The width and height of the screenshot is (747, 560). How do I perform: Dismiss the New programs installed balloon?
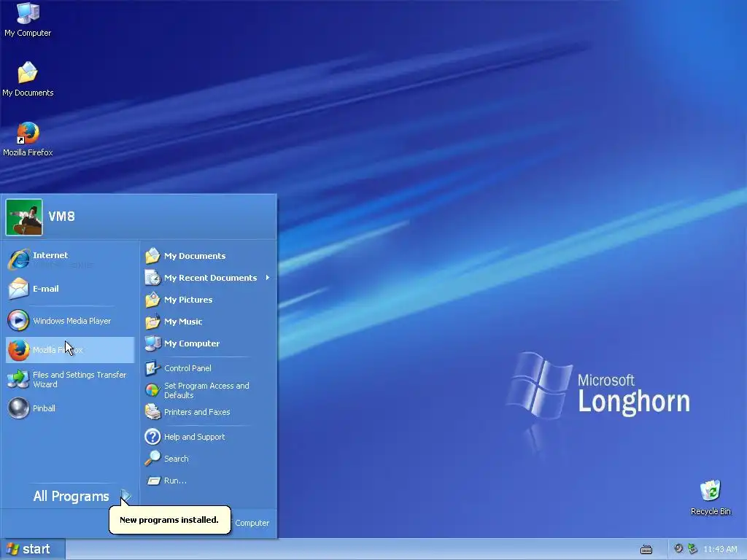169,519
